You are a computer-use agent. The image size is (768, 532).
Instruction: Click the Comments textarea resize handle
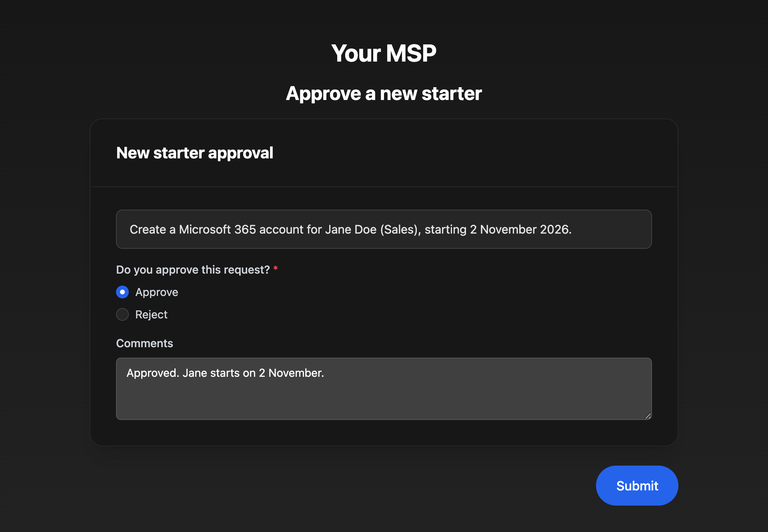648,416
